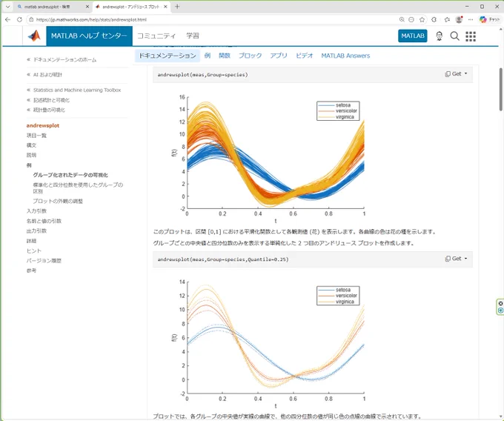The image size is (504, 421).
Task: Open browser profile avatar
Action: click(x=459, y=19)
